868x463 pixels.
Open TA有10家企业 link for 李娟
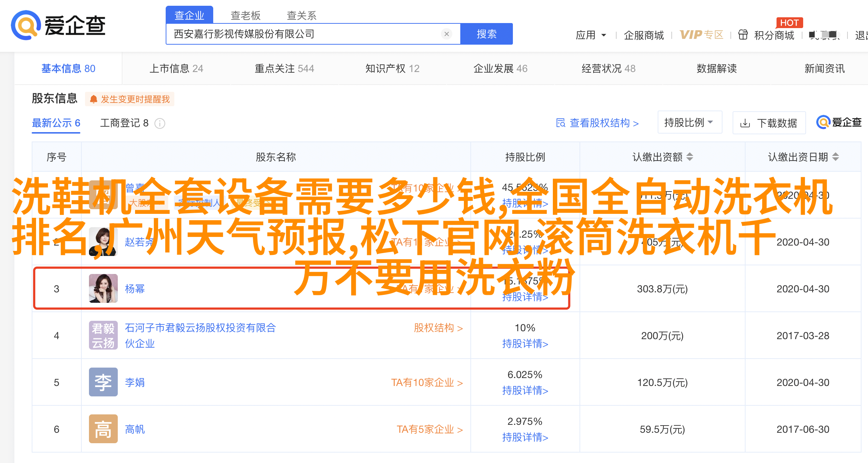[x=427, y=382]
